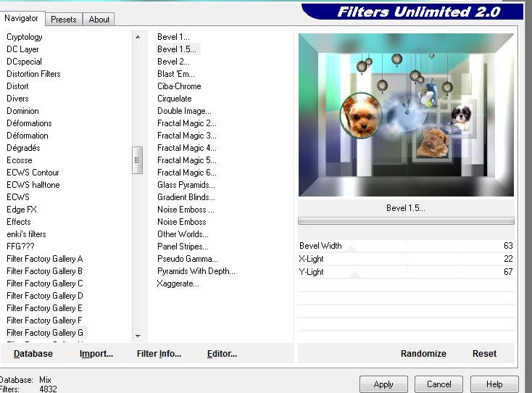
Task: Click the Import... button
Action: (x=96, y=354)
